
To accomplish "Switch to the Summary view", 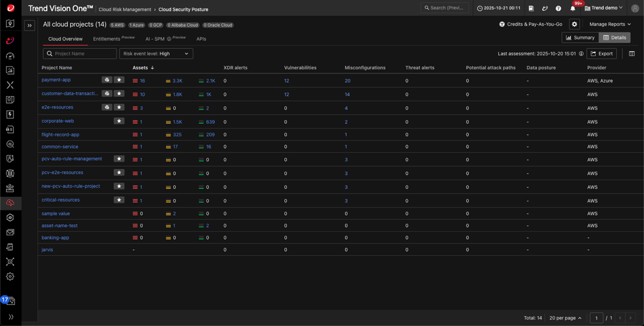I will click(x=580, y=37).
